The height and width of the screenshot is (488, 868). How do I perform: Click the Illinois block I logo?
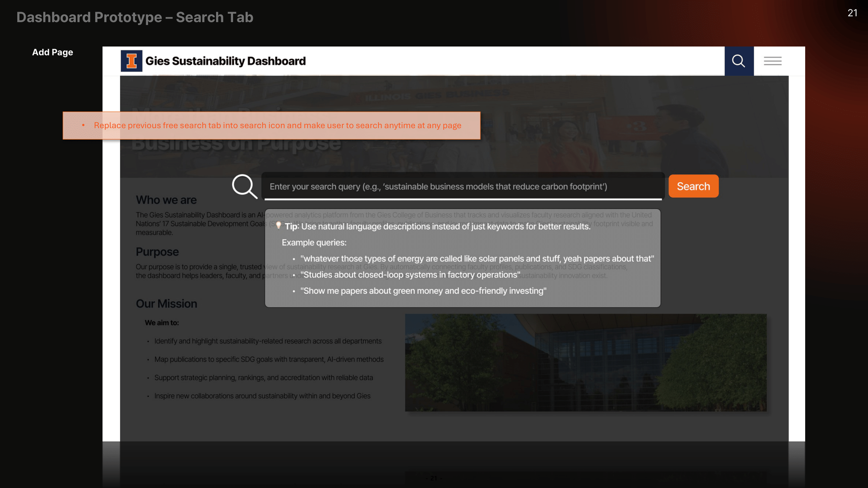pyautogui.click(x=131, y=61)
